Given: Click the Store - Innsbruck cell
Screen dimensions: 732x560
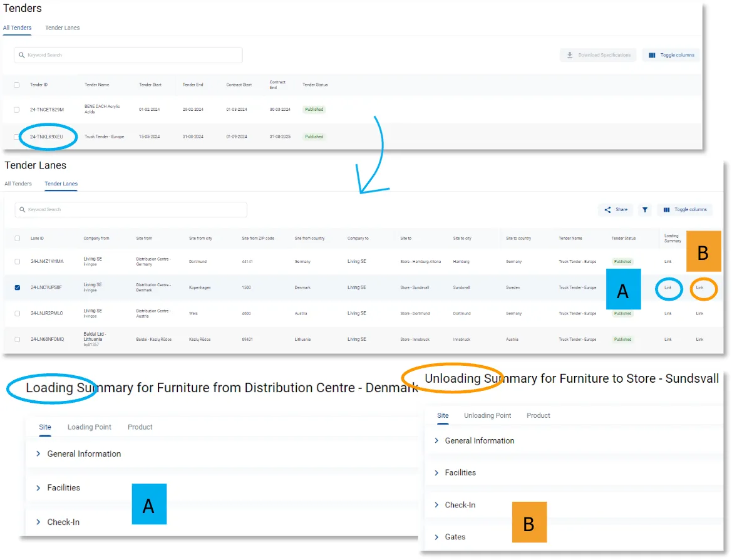Looking at the screenshot, I should (x=415, y=340).
